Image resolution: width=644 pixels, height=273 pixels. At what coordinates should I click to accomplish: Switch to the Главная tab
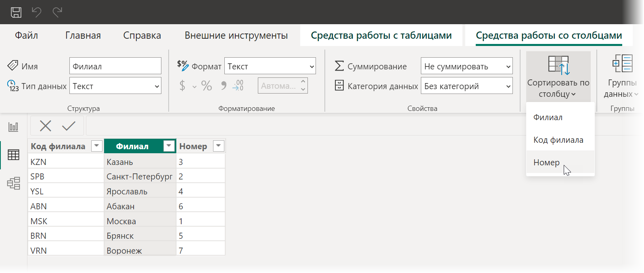click(83, 35)
